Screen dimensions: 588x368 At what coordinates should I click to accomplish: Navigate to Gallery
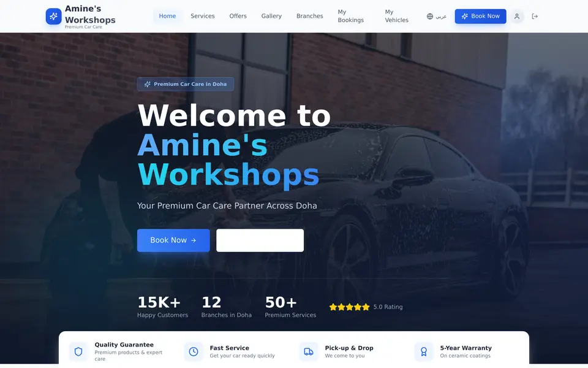click(x=271, y=16)
